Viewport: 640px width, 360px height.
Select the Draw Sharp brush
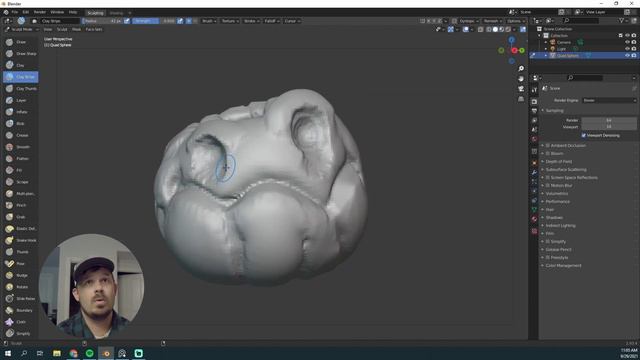coord(20,53)
